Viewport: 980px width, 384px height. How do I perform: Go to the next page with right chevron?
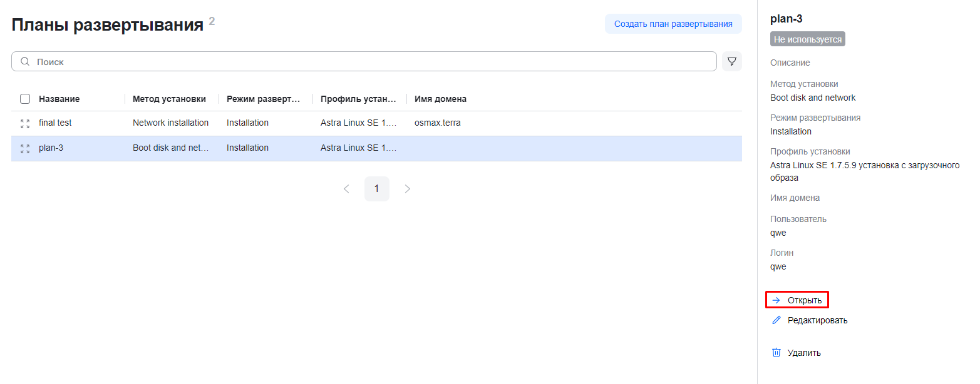408,189
